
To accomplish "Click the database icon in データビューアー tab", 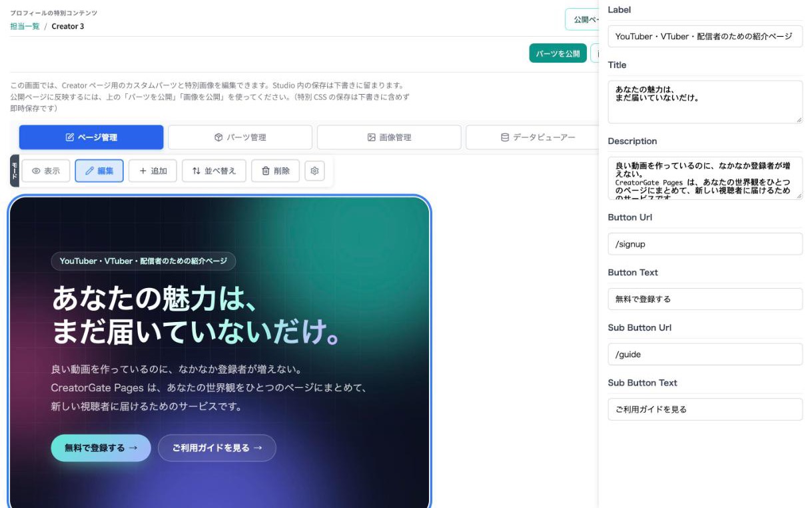I will pos(505,137).
